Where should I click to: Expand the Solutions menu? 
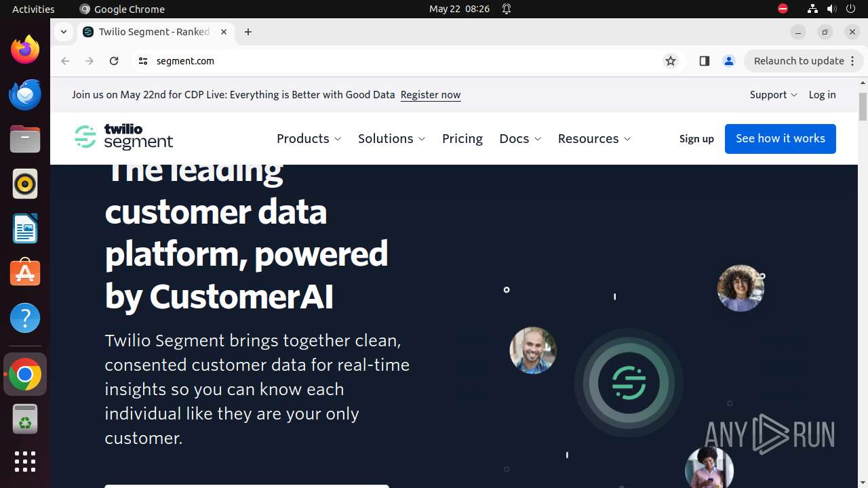coord(391,138)
